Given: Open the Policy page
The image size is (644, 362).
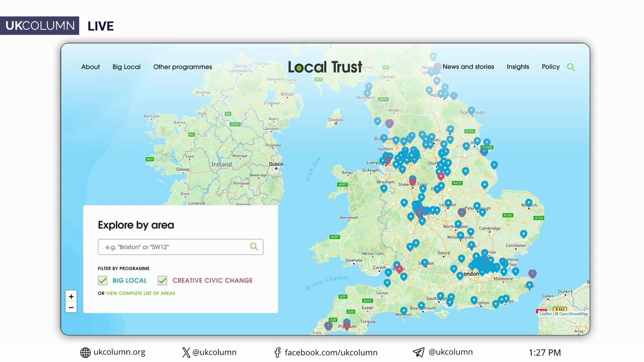Looking at the screenshot, I should click(550, 67).
